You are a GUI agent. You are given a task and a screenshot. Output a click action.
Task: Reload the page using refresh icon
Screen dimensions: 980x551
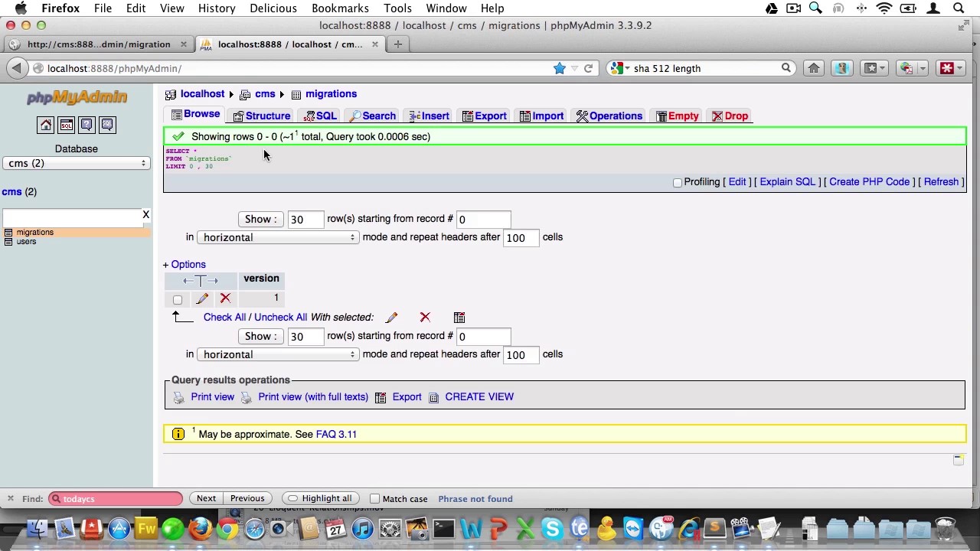click(x=588, y=68)
